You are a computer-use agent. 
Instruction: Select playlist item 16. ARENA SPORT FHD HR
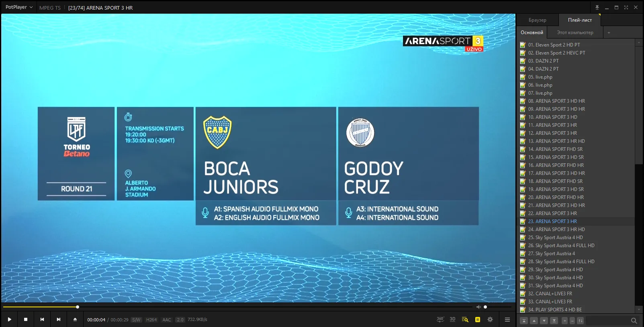[x=577, y=165]
